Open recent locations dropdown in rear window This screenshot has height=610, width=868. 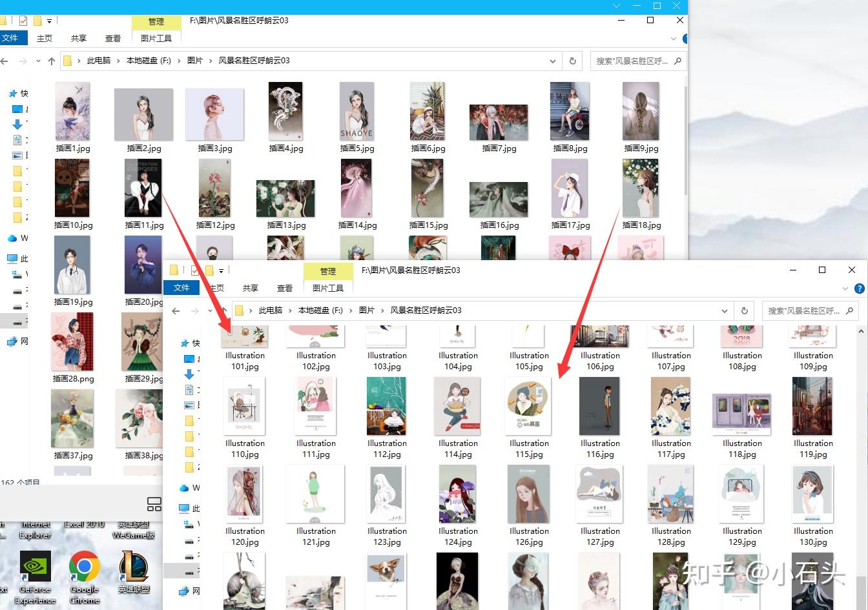37,61
